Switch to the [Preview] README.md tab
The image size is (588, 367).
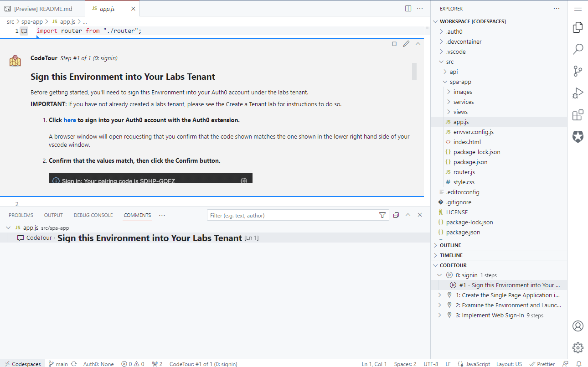click(x=42, y=9)
